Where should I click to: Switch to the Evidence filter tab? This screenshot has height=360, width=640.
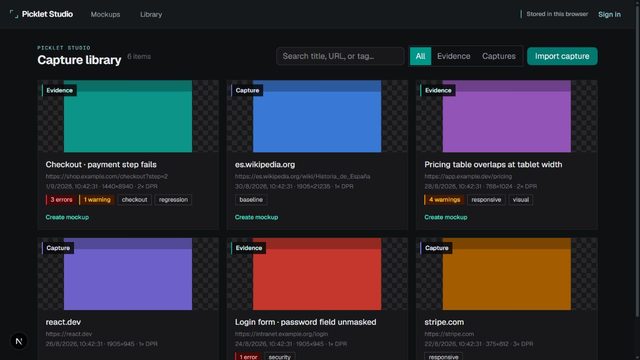point(453,56)
